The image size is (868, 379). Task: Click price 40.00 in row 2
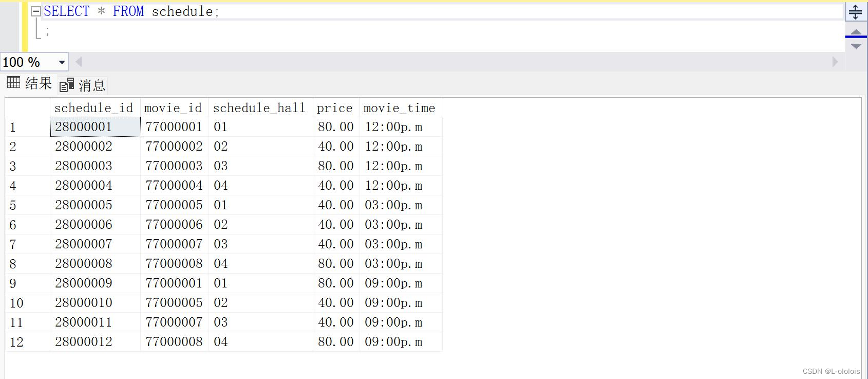coord(336,147)
